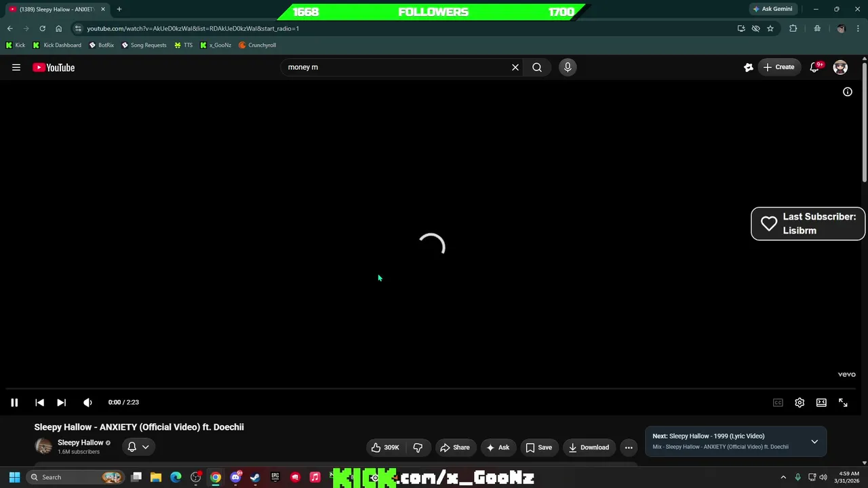868x488 pixels.
Task: Bookmark this page with the star
Action: (x=770, y=28)
